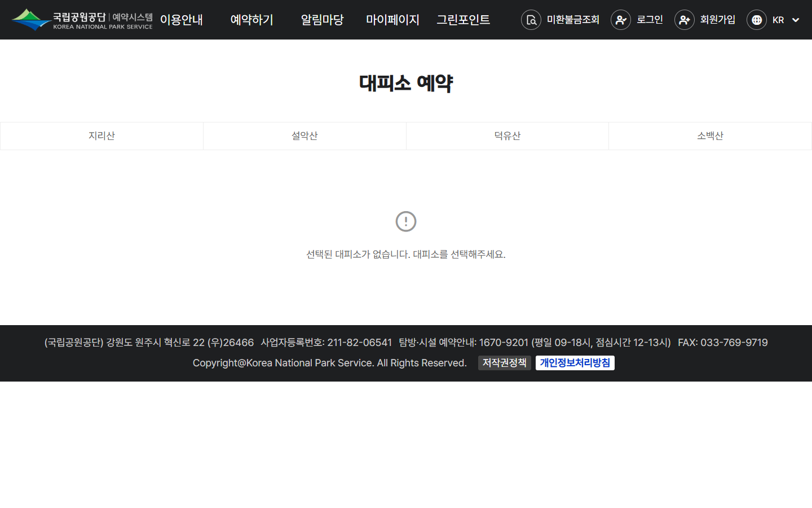Open the 예약하기 menu
Viewport: 812px width, 508px height.
[252, 20]
